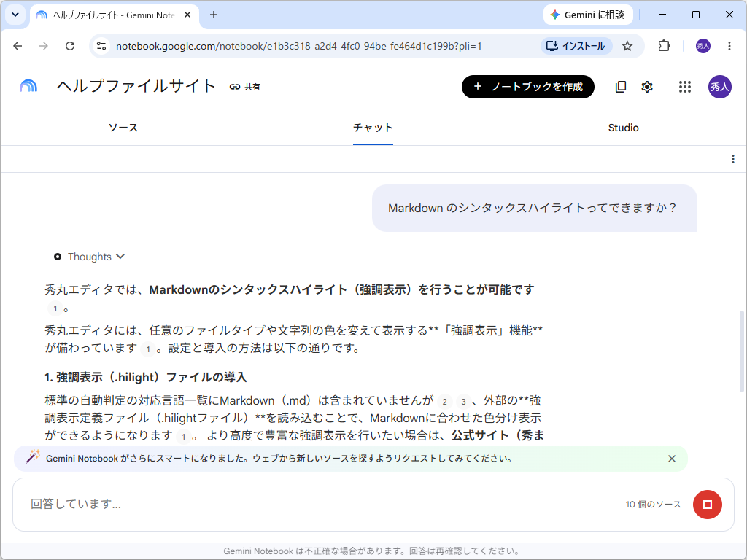This screenshot has width=747, height=560.
Task: Create a new notebook with ノートブックを作成
Action: (x=528, y=87)
